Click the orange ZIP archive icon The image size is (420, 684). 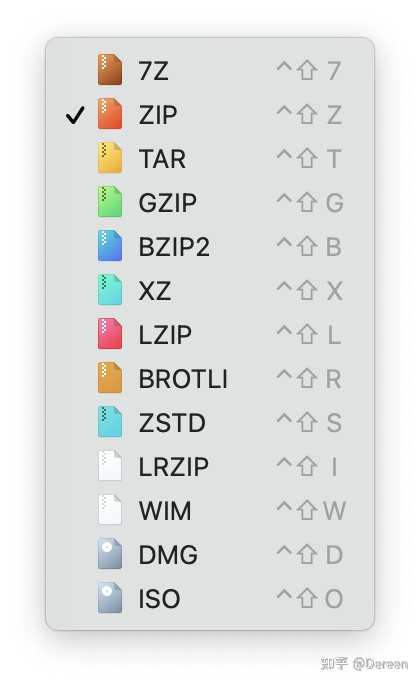click(110, 113)
